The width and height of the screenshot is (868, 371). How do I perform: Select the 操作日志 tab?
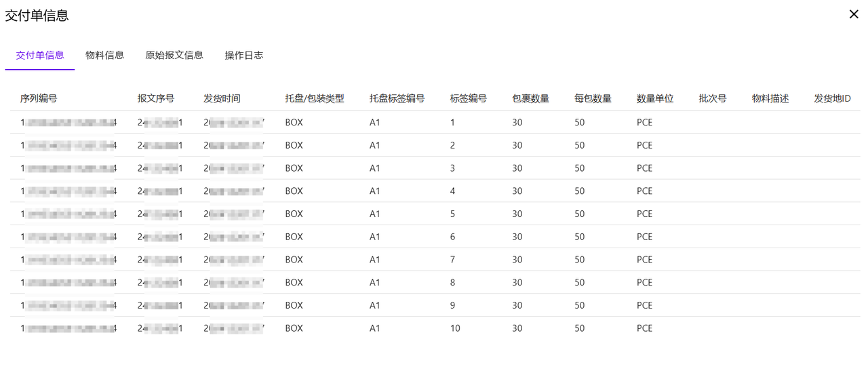[x=243, y=56]
